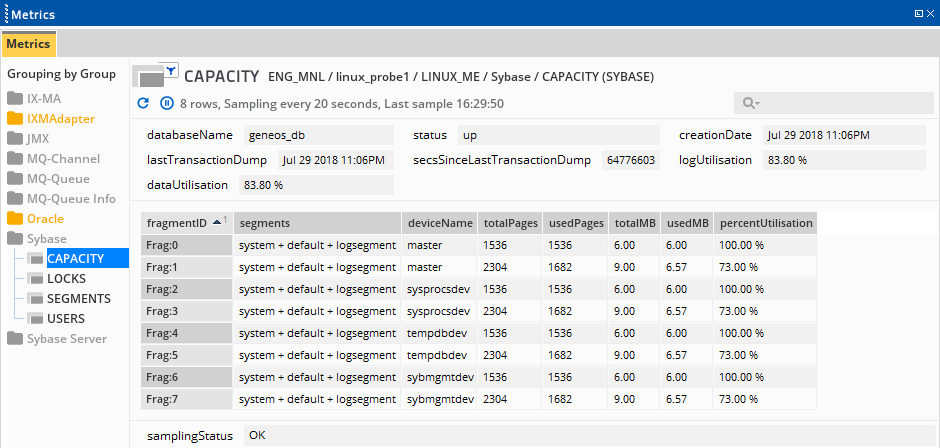The image size is (940, 448).
Task: Click the refresh sampling icon
Action: pos(143,103)
